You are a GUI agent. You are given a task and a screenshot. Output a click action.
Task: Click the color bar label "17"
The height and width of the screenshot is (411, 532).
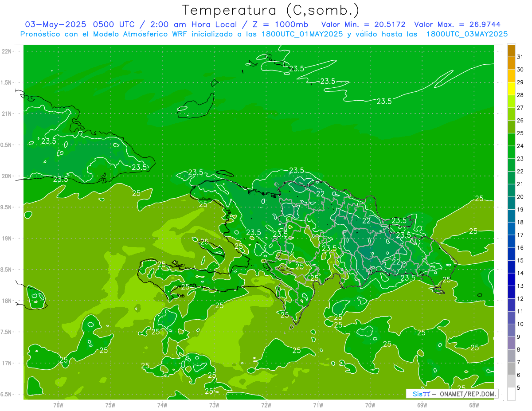(x=520, y=235)
